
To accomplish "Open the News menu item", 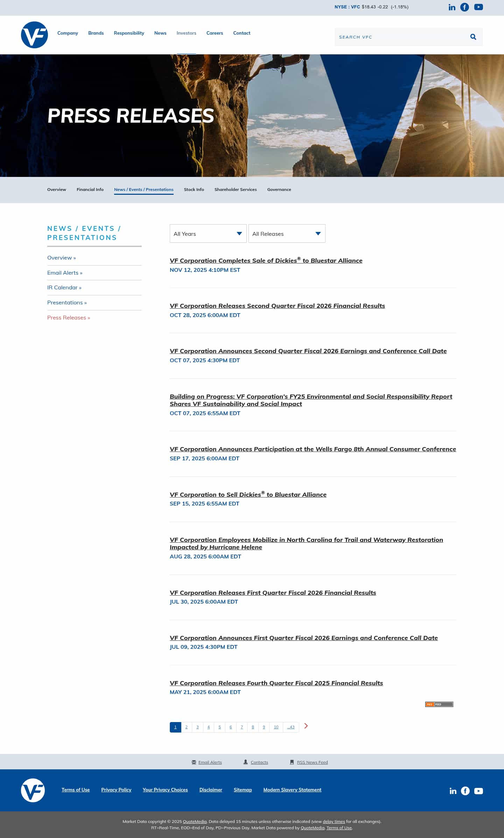I will [160, 33].
